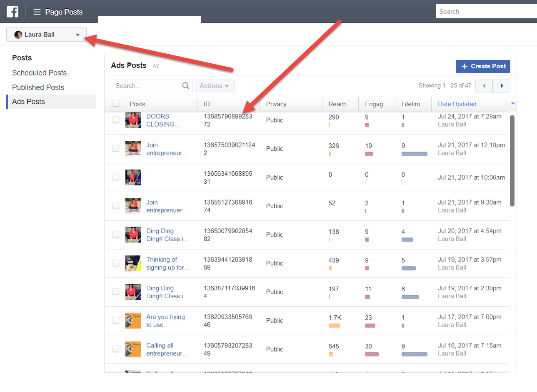Click the thumbnail of the Jul 21 10:00am post

tap(133, 177)
